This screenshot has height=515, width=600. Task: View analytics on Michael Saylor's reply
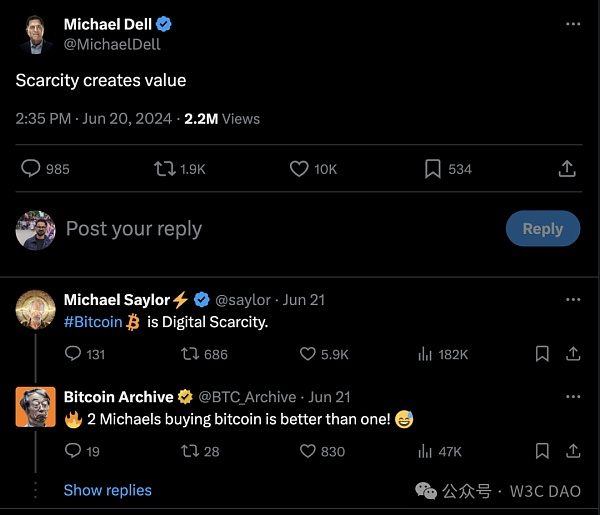click(x=424, y=354)
